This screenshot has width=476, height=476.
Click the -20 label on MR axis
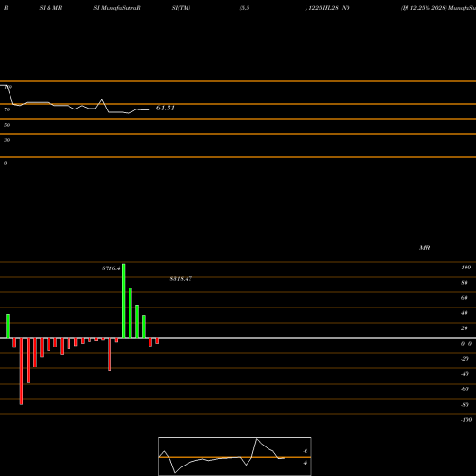click(x=465, y=359)
